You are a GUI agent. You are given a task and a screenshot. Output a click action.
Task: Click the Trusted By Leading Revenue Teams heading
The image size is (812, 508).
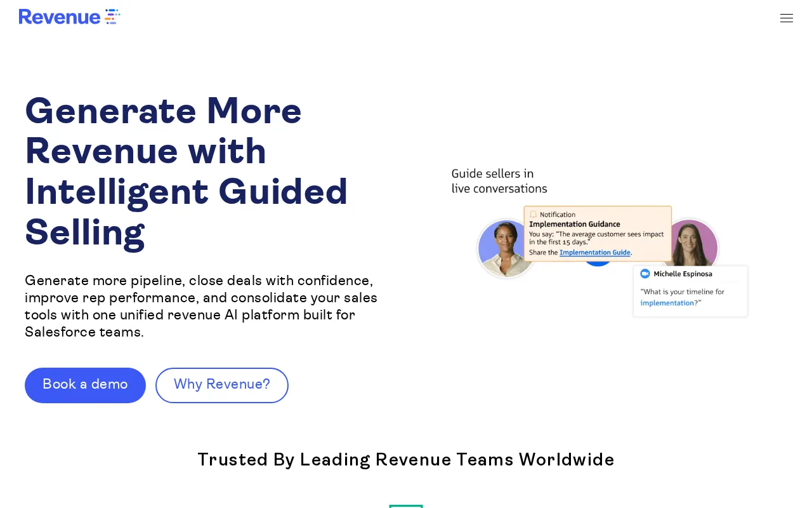[x=406, y=460]
